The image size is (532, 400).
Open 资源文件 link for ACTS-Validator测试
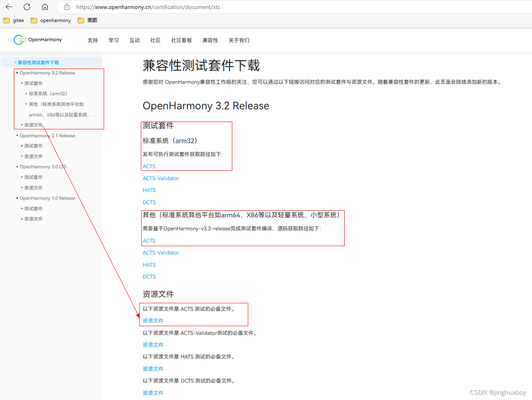tap(153, 345)
